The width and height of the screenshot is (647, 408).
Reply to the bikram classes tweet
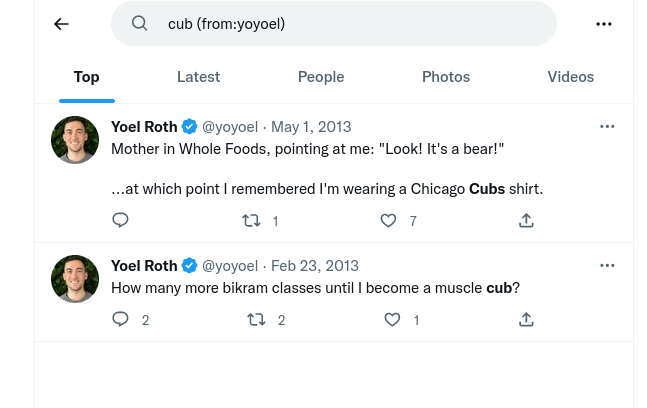[x=120, y=319]
